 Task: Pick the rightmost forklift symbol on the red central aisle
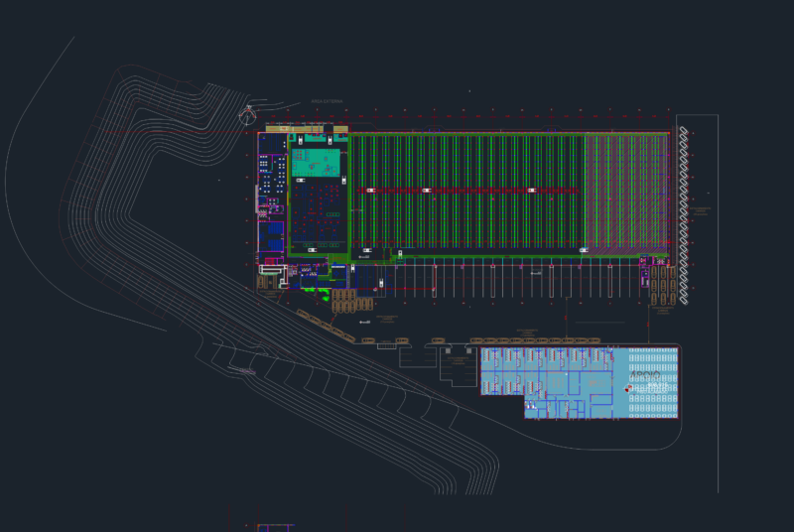tap(531, 191)
